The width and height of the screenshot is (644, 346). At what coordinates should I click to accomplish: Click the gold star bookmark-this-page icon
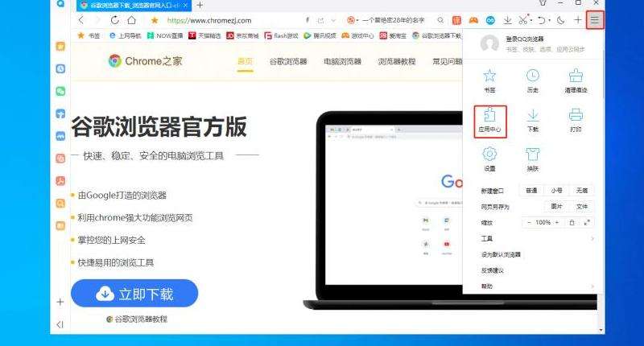[155, 20]
